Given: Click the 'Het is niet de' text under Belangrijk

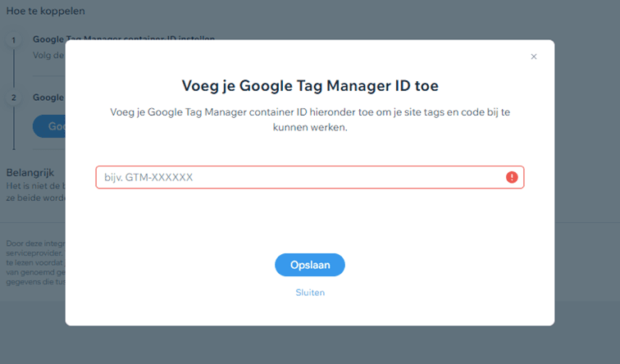Looking at the screenshot, I should [34, 187].
